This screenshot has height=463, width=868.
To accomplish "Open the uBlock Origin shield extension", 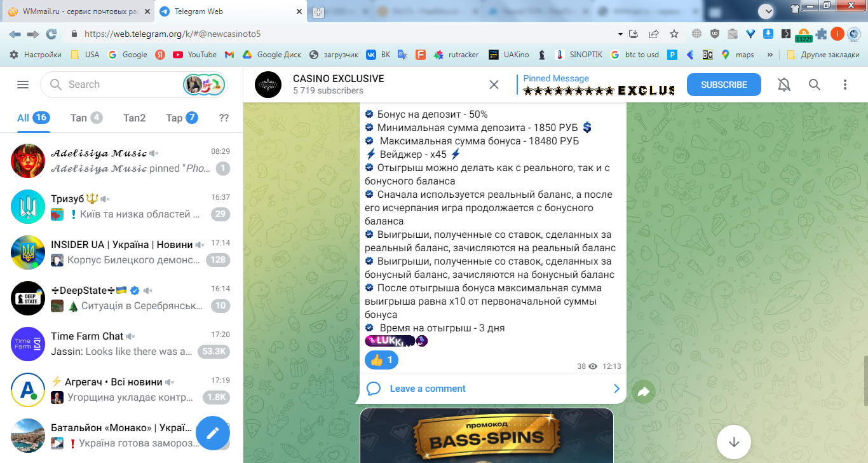I will pos(715,34).
